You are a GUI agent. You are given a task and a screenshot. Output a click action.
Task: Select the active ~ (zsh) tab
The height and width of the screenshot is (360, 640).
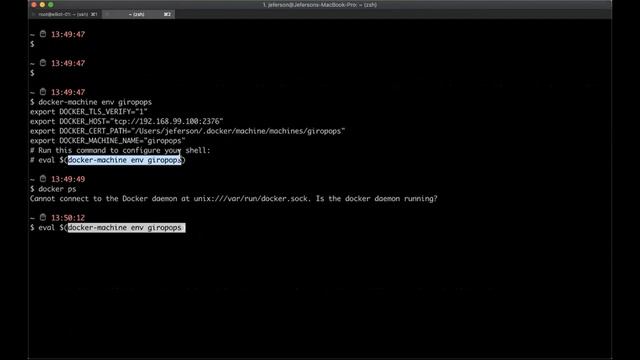(x=138, y=14)
